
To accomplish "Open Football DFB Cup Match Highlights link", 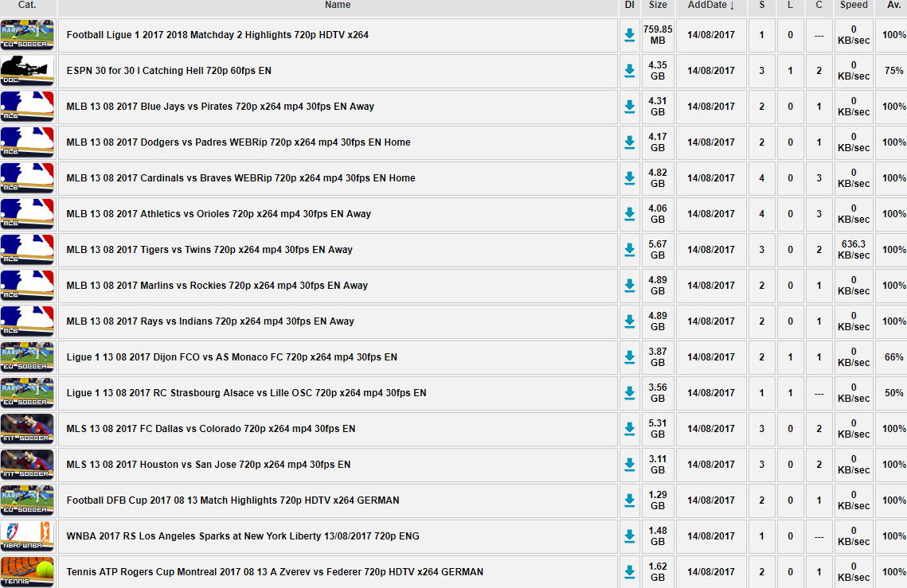I will tap(233, 500).
